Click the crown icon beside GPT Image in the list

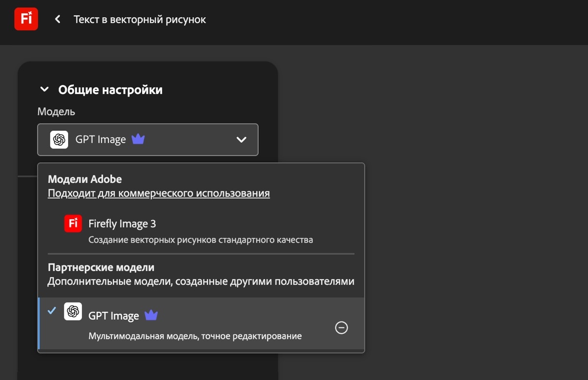coord(150,315)
